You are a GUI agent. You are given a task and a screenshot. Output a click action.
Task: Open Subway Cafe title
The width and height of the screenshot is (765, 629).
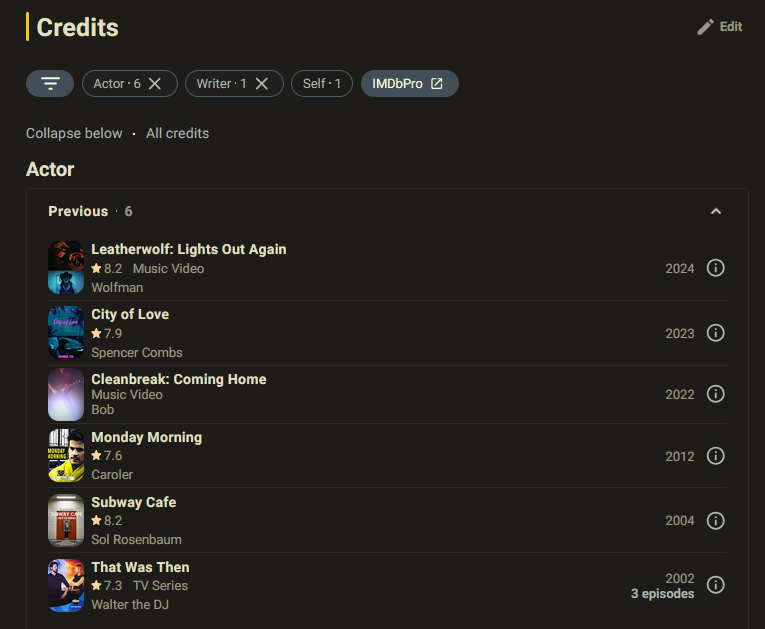134,502
